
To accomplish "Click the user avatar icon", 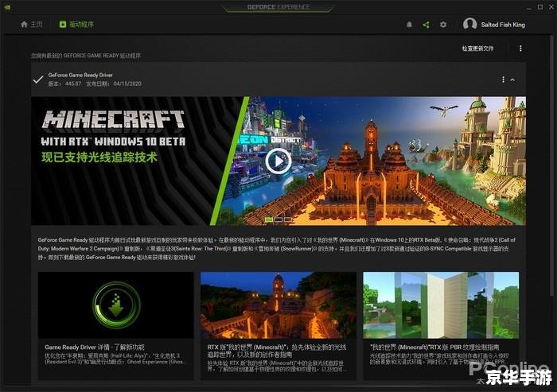I will click(469, 24).
